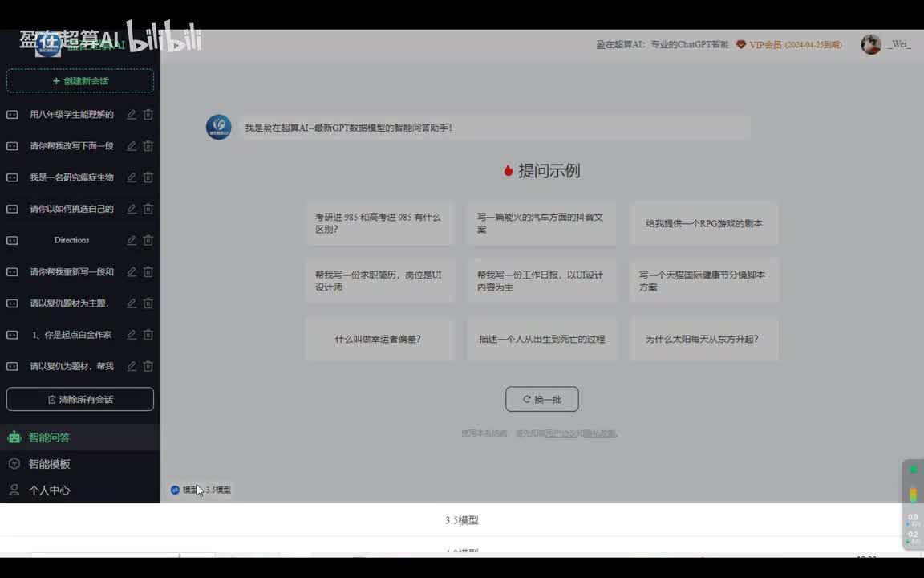
Task: Click the VIP会员 diamond icon
Action: coord(740,45)
